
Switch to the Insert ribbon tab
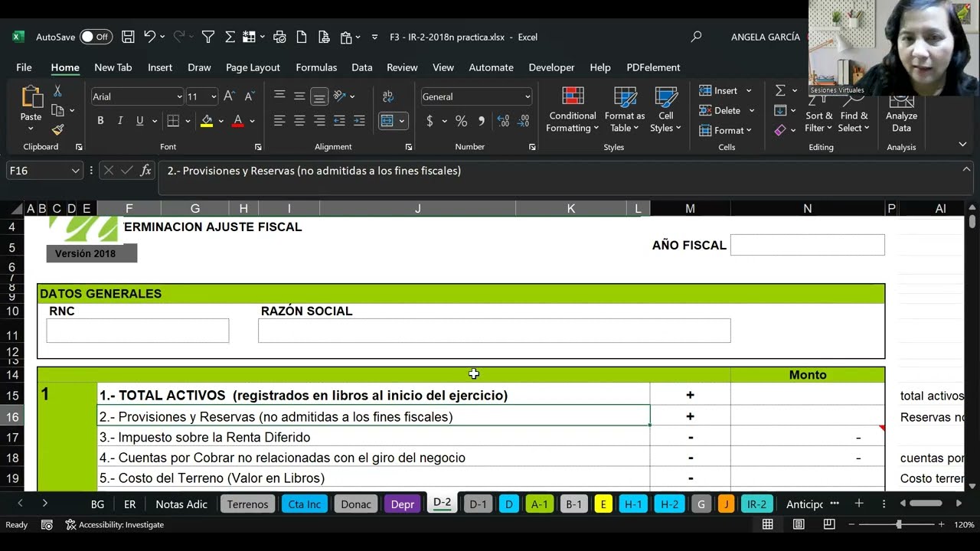160,67
